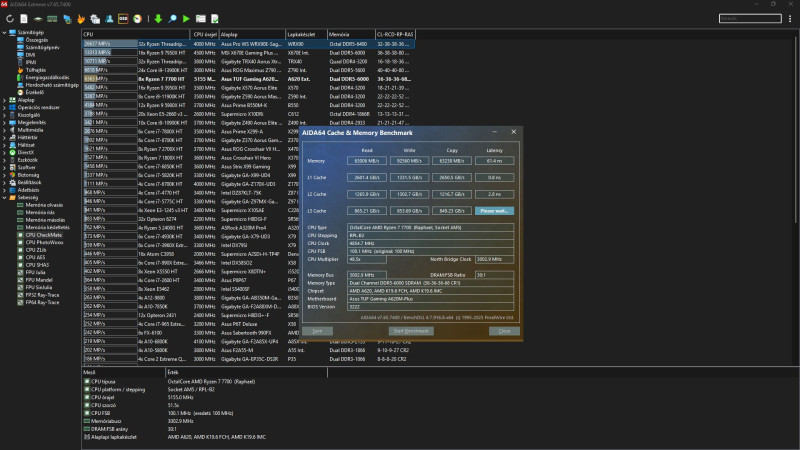Click the blue user toolbar icon
This screenshot has height=450, width=800.
109,19
